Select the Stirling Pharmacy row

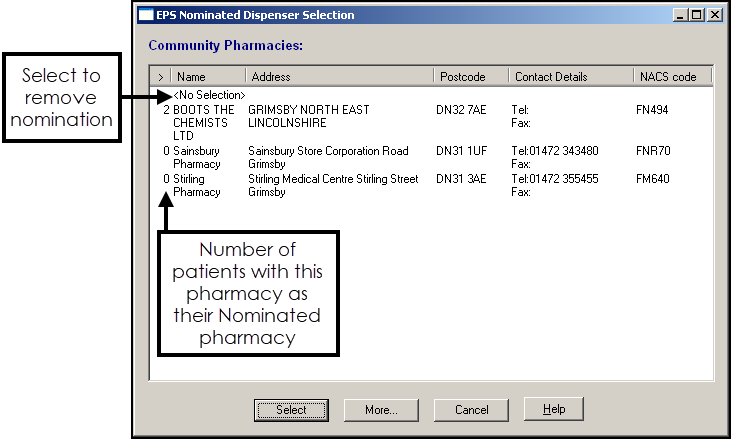(197, 185)
